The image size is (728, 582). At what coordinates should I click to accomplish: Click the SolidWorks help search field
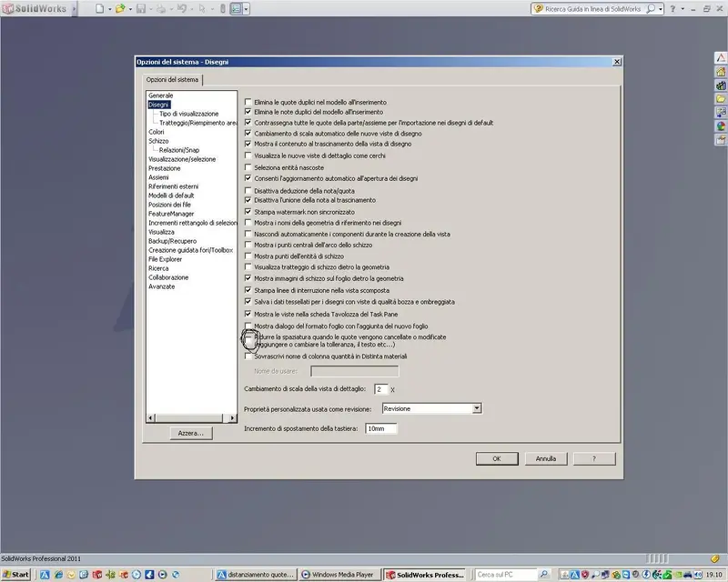pos(593,9)
